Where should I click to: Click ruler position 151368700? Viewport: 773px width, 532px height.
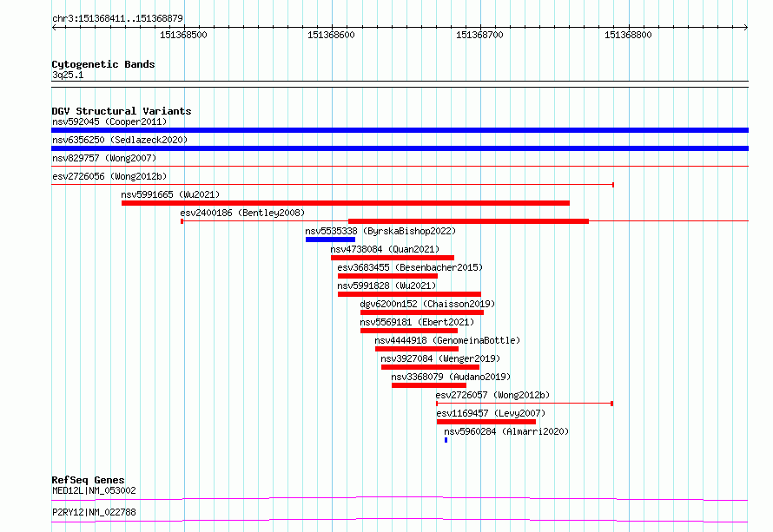click(x=479, y=35)
